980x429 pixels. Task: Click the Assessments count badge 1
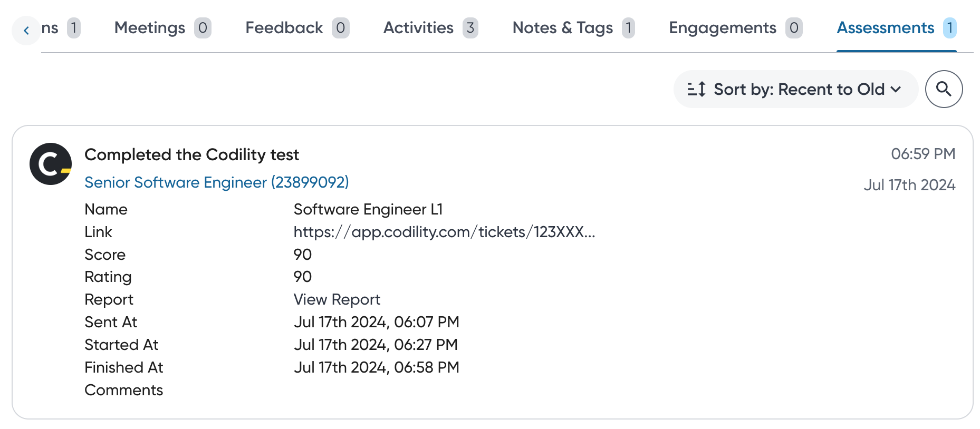[x=950, y=28]
